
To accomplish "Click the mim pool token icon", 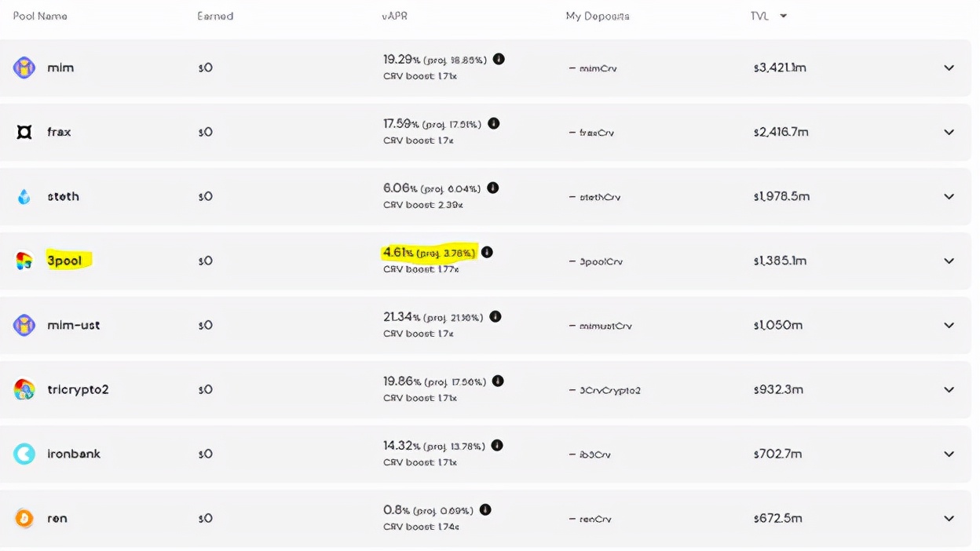I will point(24,68).
